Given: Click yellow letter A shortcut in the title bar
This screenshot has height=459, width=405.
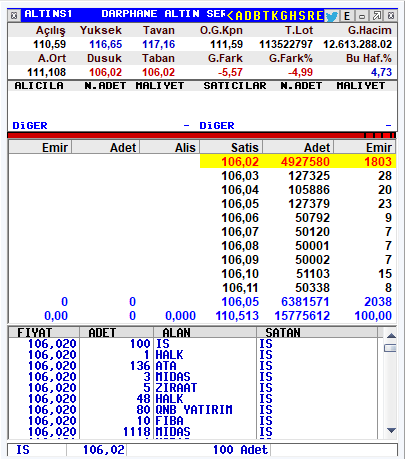Looking at the screenshot, I should pos(239,16).
